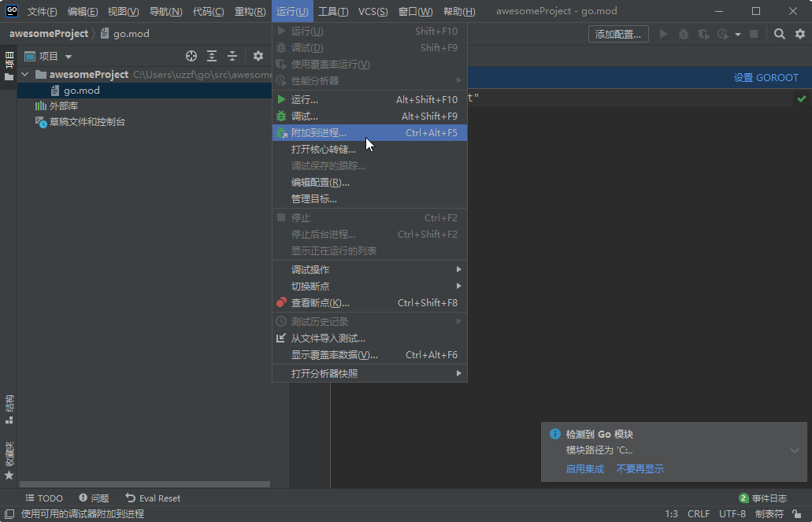Screen dimensions: 812x522
Task: Open the 事件日志 event log button
Action: 763,498
